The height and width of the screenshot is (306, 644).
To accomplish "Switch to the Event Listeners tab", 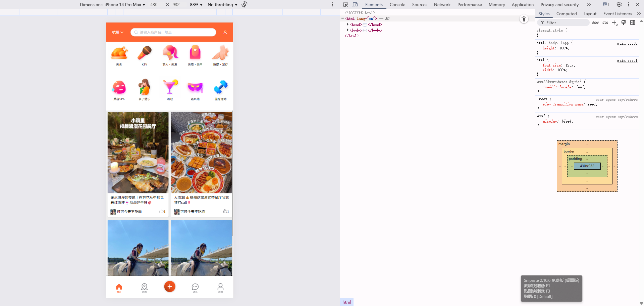I will click(x=618, y=13).
